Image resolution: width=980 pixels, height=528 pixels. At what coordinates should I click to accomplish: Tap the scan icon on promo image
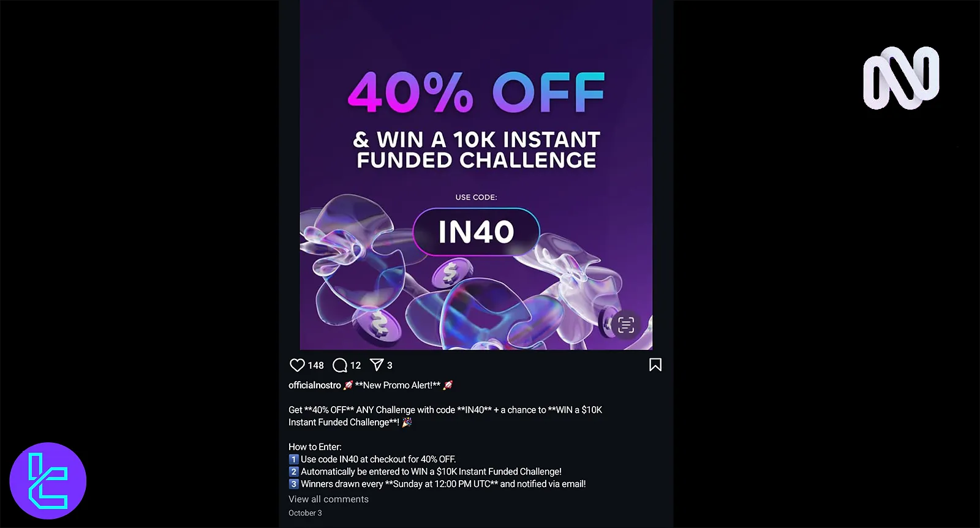625,325
